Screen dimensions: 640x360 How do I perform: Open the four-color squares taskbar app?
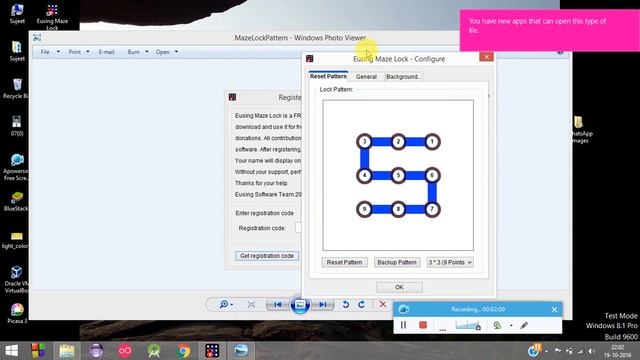click(x=38, y=351)
